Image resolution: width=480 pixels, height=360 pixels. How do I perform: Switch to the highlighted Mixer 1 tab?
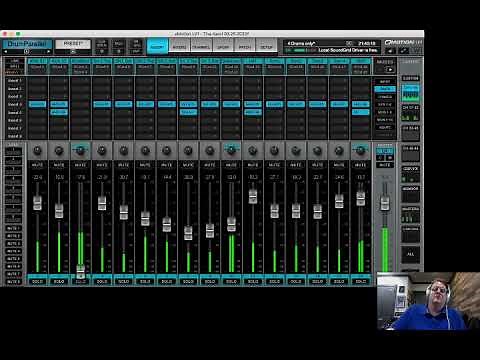pos(157,46)
